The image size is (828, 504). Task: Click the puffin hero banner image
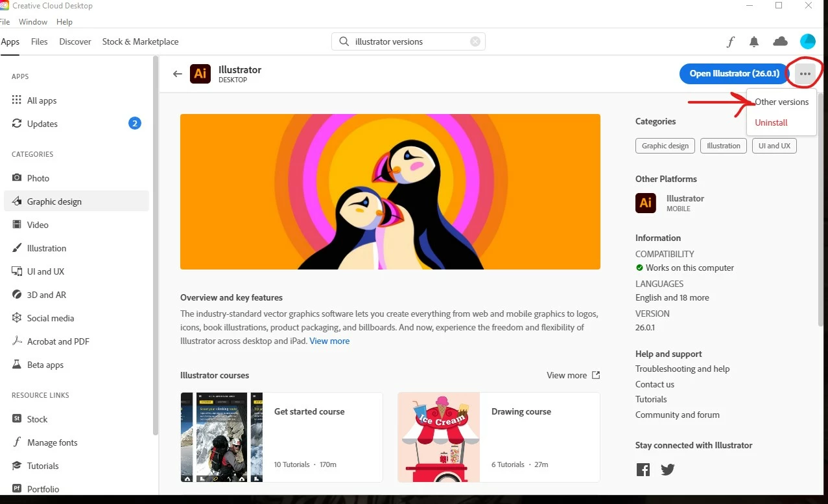pyautogui.click(x=390, y=192)
